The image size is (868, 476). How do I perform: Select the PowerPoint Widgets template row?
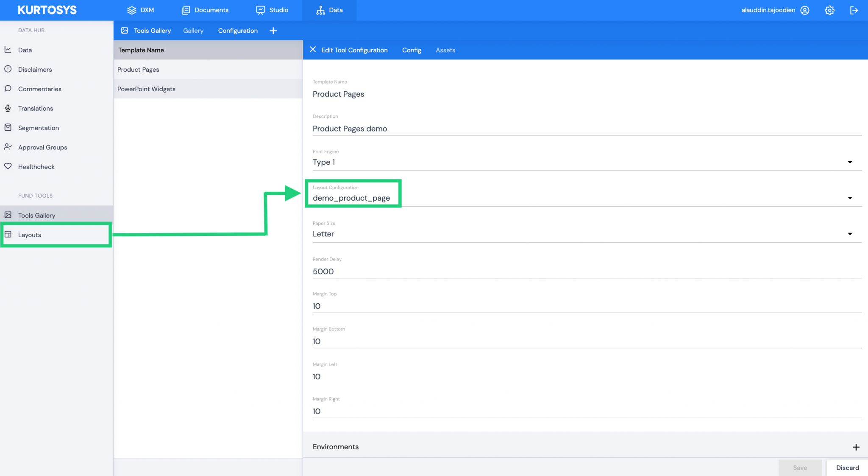pos(146,89)
